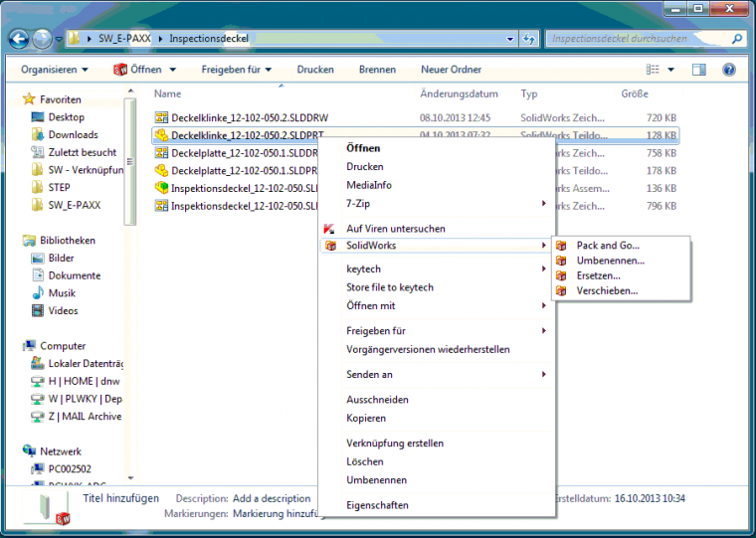756x538 pixels.
Task: Click the Deckelplatte SLDPRT part file icon
Action: (x=161, y=171)
